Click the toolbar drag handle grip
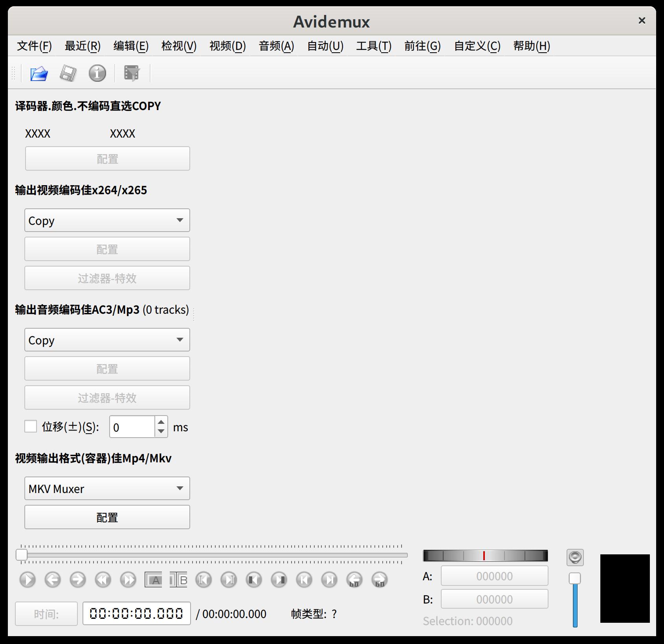This screenshot has width=664, height=644. pyautogui.click(x=13, y=74)
